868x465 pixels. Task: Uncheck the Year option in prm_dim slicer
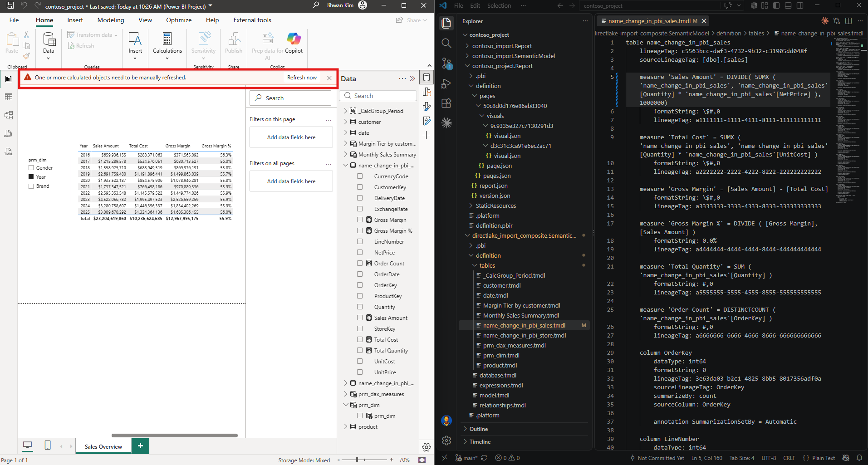tap(31, 177)
